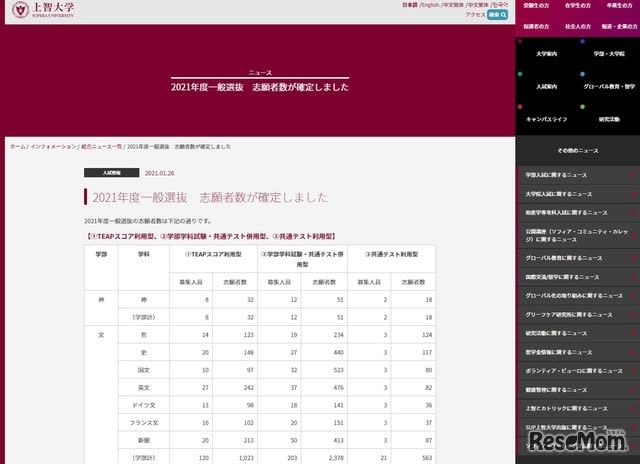Open the blue search button with magnifier
The width and height of the screenshot is (640, 464).
coord(497,15)
